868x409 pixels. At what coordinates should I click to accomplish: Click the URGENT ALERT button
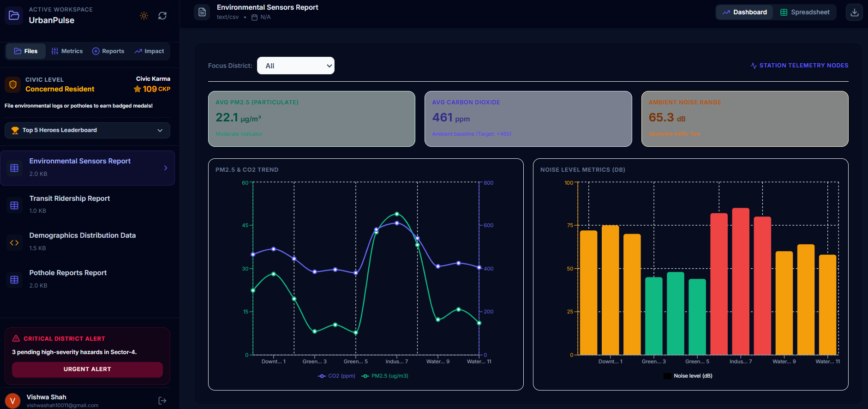(87, 369)
